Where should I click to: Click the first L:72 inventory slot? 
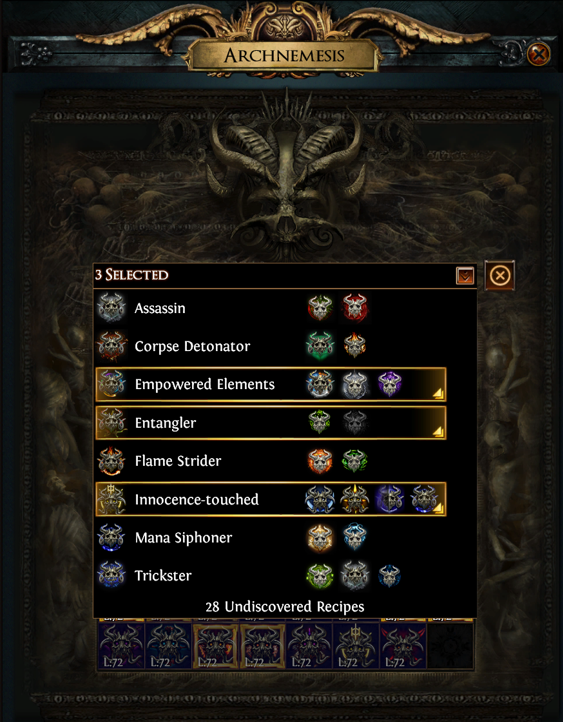click(121, 645)
